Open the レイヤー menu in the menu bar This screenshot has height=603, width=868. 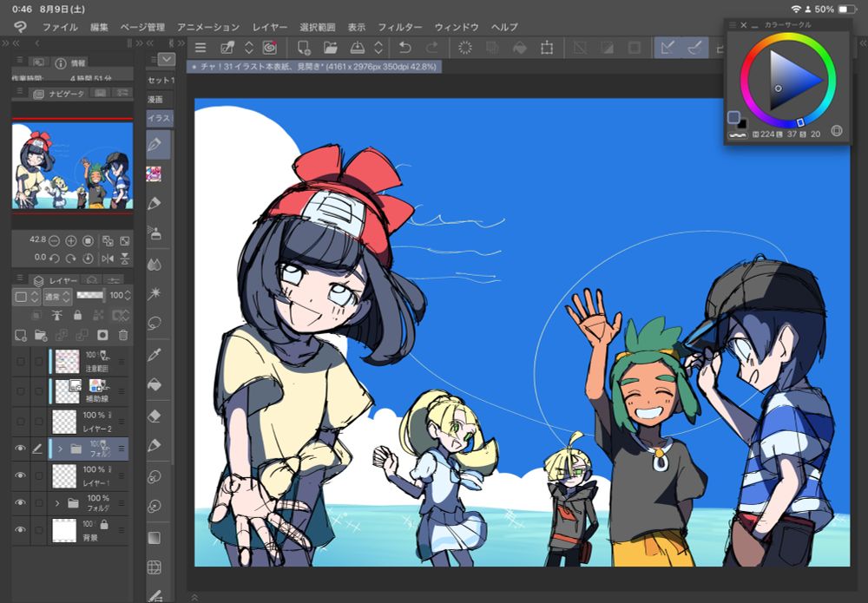[269, 27]
